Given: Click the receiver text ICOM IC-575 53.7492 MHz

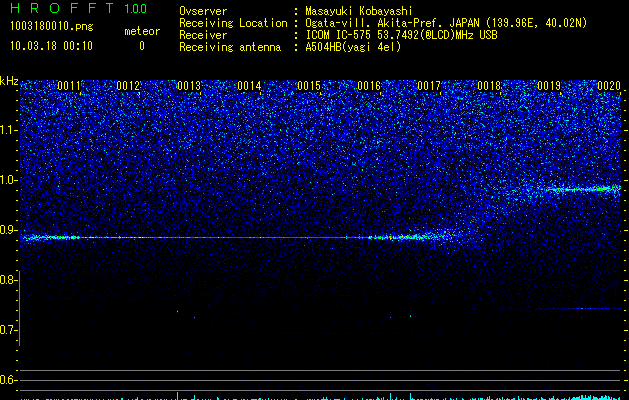Looking at the screenshot, I should click(401, 35).
